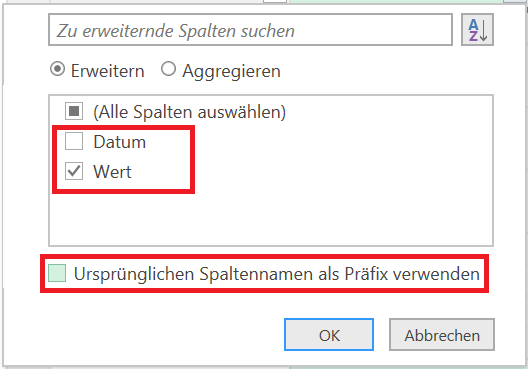Tick 'Ursprünglichen Spaltennamen als Präfix verwenden' checkbox
This screenshot has width=528, height=369.
tap(57, 273)
